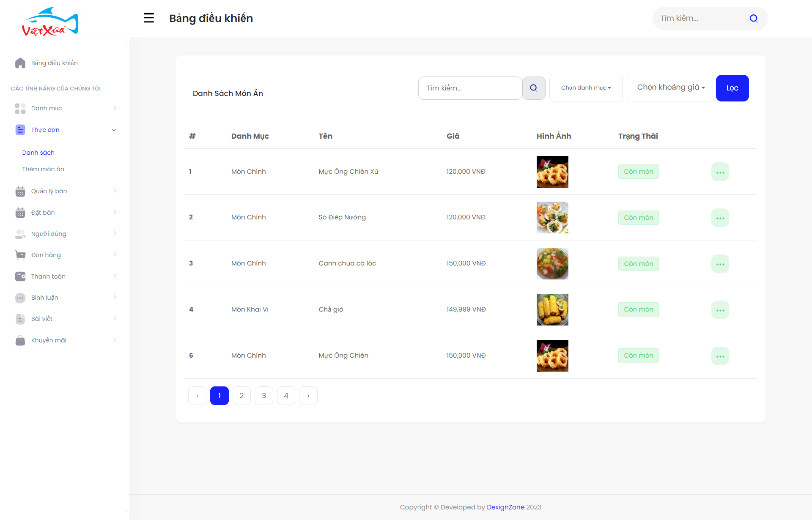Focus the food list Tìm kiếm input

tap(470, 88)
